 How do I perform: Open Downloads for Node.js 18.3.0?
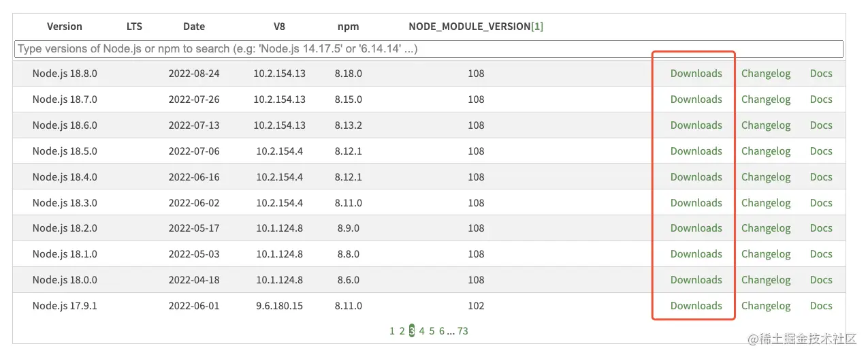tap(696, 203)
